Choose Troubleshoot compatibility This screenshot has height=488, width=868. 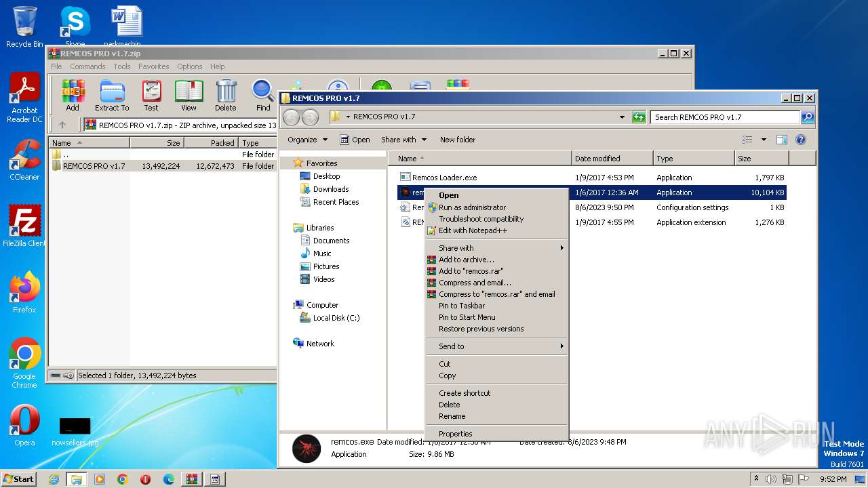point(496,219)
